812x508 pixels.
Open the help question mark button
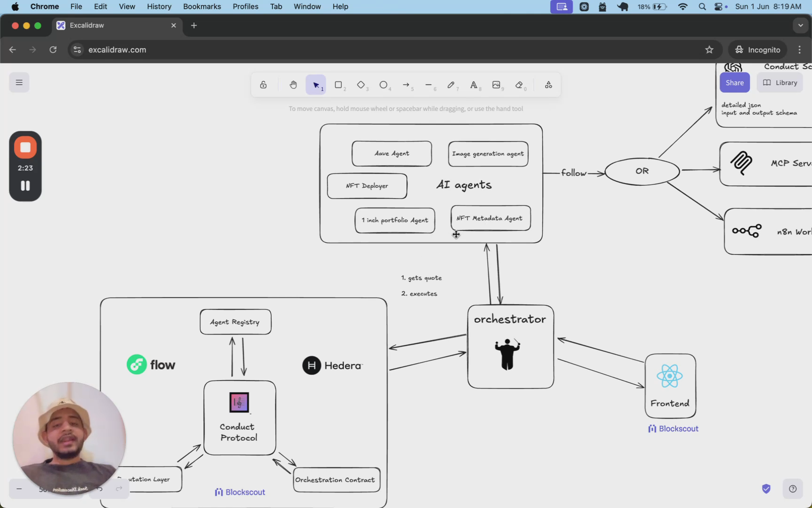click(793, 489)
